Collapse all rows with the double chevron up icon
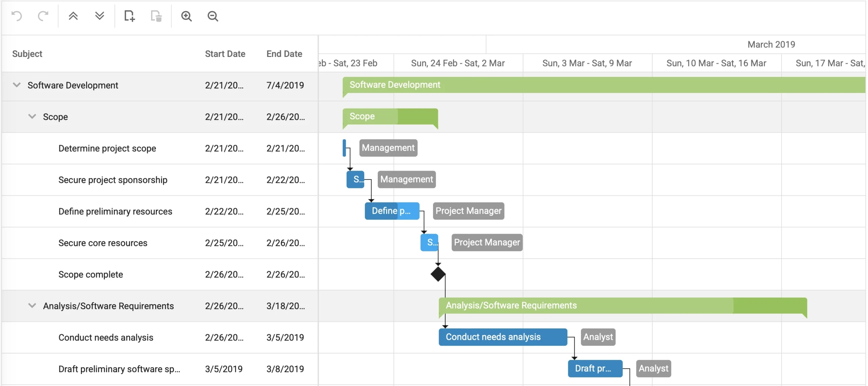The width and height of the screenshot is (868, 386). coord(73,16)
